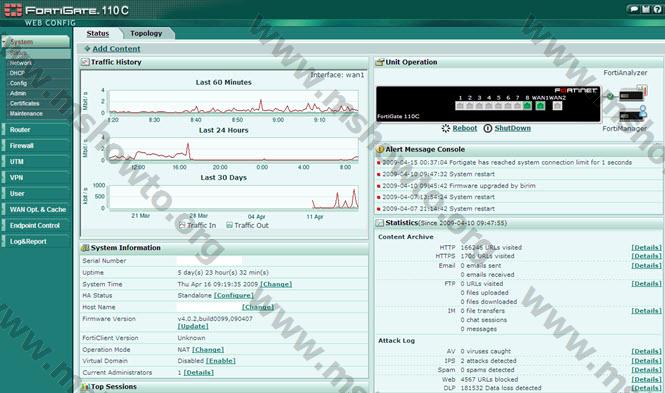Image resolution: width=665 pixels, height=393 pixels.
Task: Click the FortiAnalyzer device icon
Action: click(632, 94)
